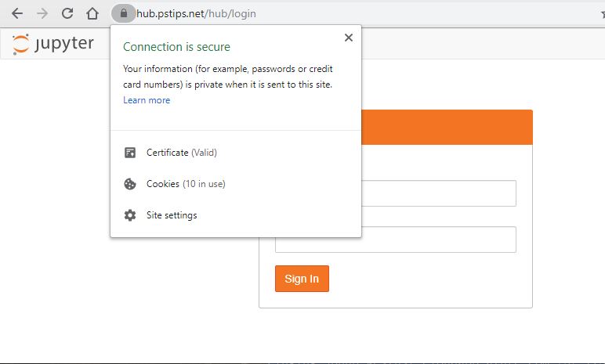Open Cookies (10 in use) entry
Image resolution: width=605 pixels, height=364 pixels.
[x=186, y=184]
